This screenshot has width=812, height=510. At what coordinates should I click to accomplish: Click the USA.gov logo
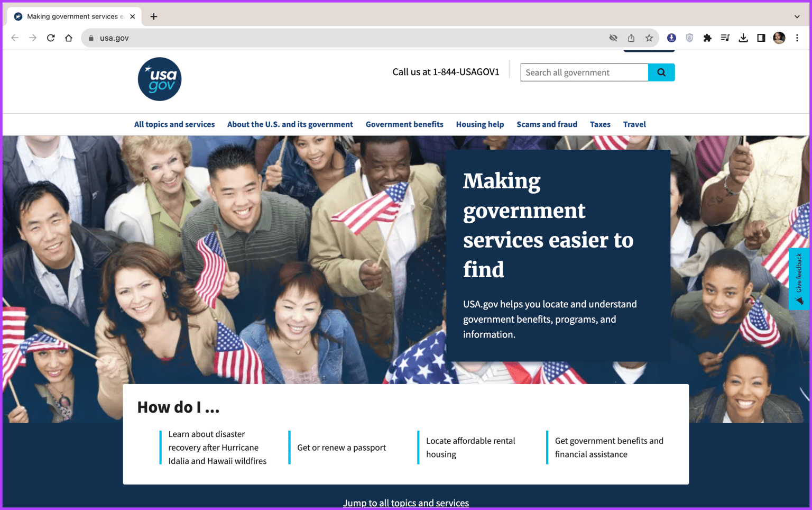pyautogui.click(x=160, y=79)
